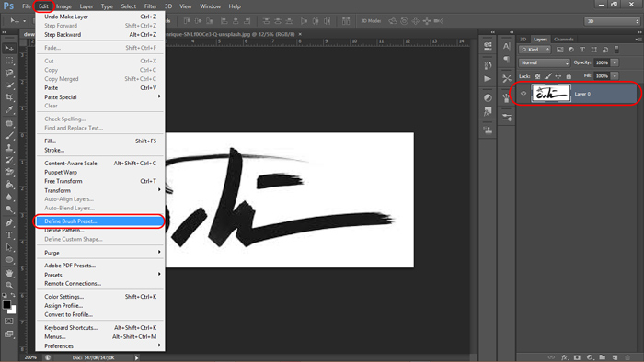
Task: Select the Brush tool
Action: (9, 135)
